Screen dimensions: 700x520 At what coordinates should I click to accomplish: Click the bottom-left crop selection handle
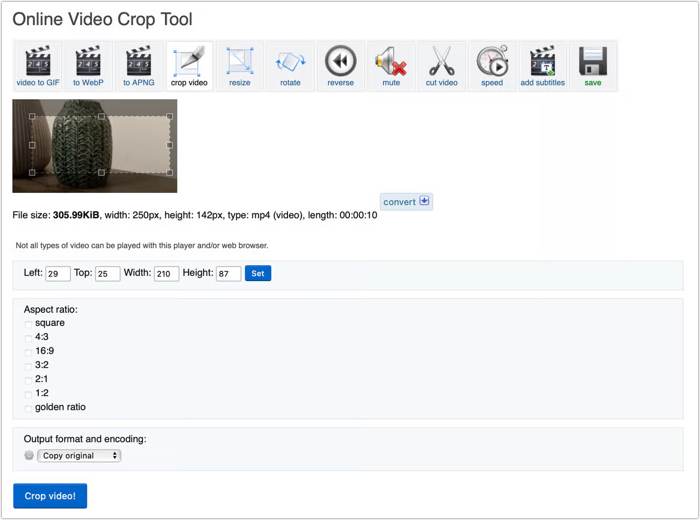[x=32, y=172]
